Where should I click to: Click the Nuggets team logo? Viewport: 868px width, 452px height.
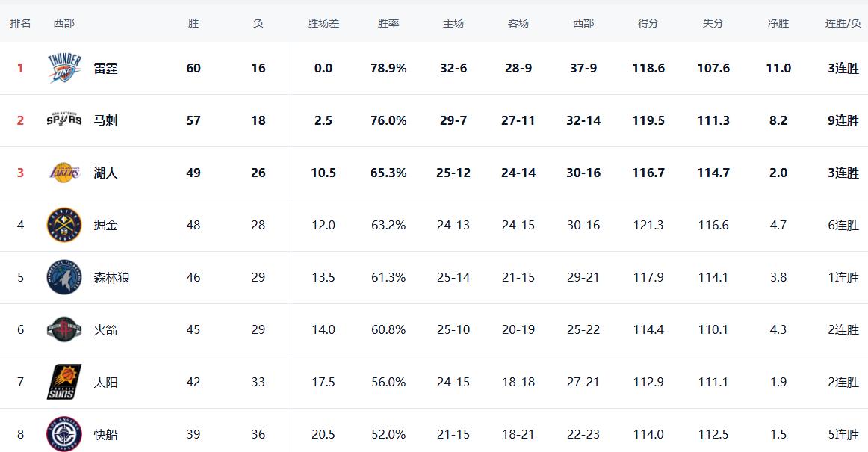tap(63, 225)
